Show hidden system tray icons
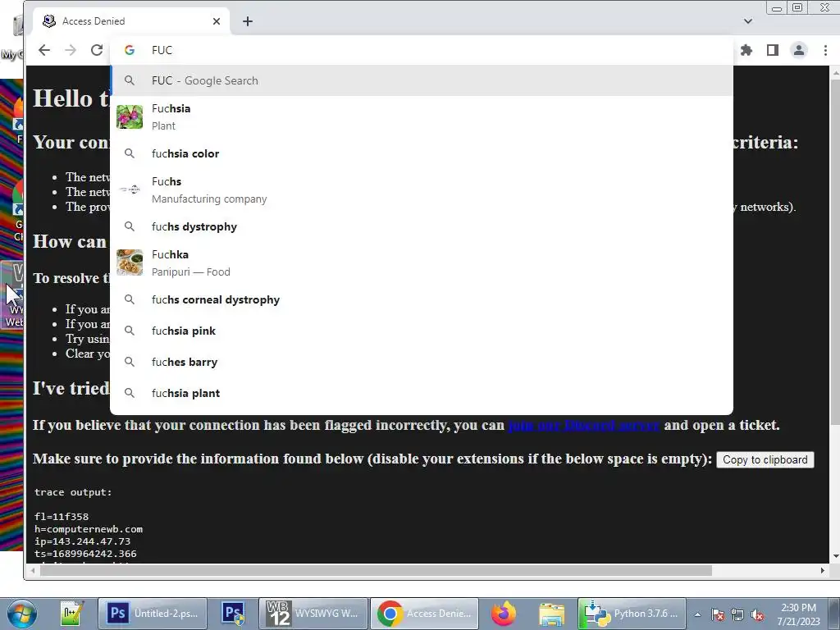The image size is (840, 630). [697, 615]
